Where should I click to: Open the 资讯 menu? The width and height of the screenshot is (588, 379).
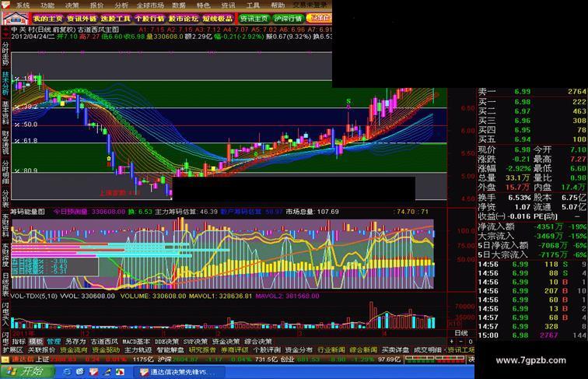228,5
